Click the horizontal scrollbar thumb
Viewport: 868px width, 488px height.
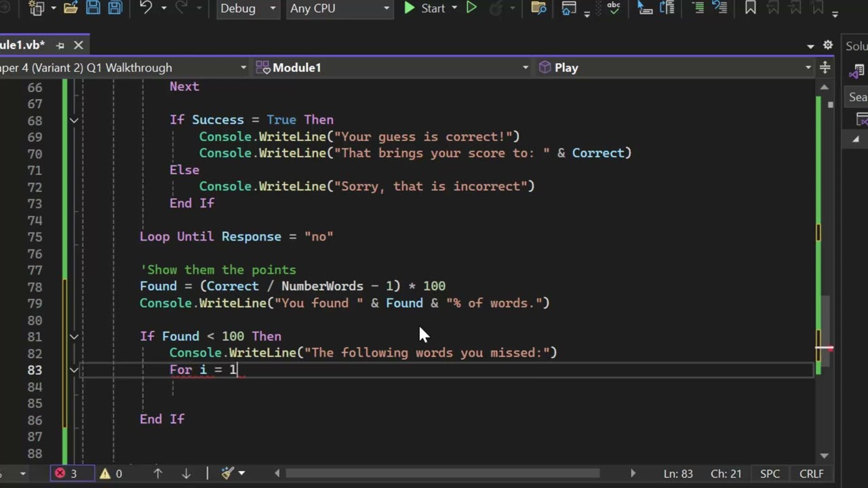pos(442,474)
